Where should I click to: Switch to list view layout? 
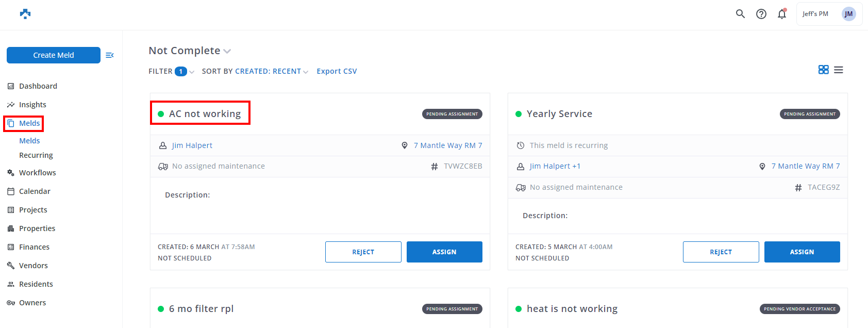(x=839, y=70)
